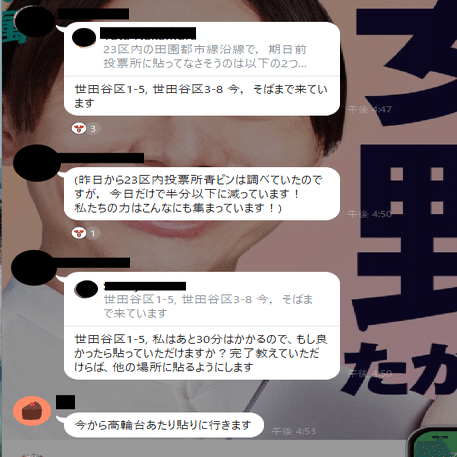The width and height of the screenshot is (457, 457).
Task: Click the topmost sender's blacked-out name
Action: point(93,14)
